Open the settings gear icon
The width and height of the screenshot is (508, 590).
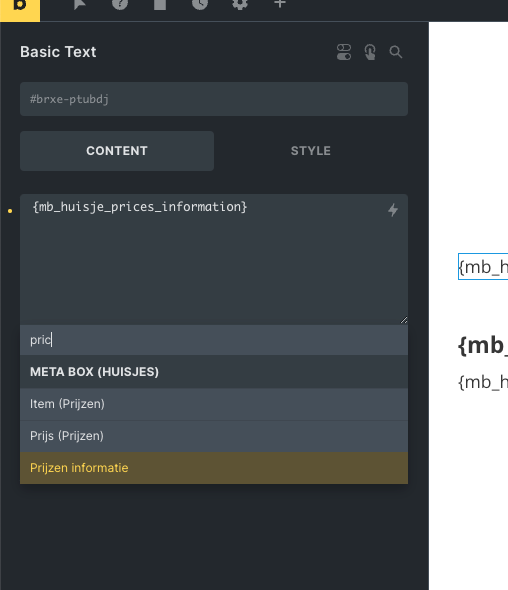[x=240, y=4]
